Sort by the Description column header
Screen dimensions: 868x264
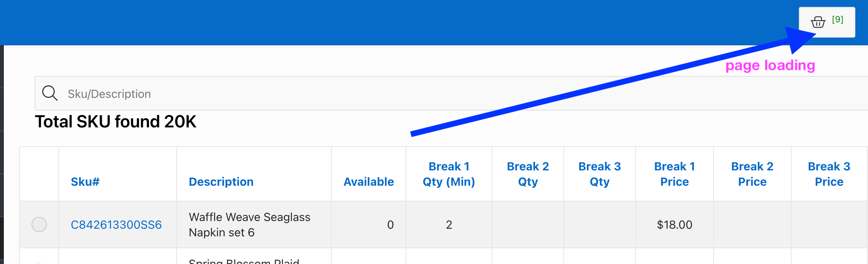(x=221, y=181)
